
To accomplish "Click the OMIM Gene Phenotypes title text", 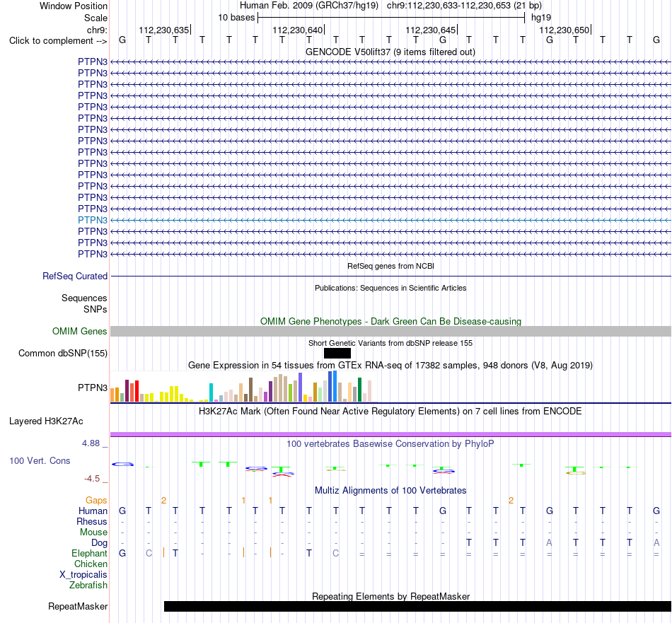I will pyautogui.click(x=391, y=321).
